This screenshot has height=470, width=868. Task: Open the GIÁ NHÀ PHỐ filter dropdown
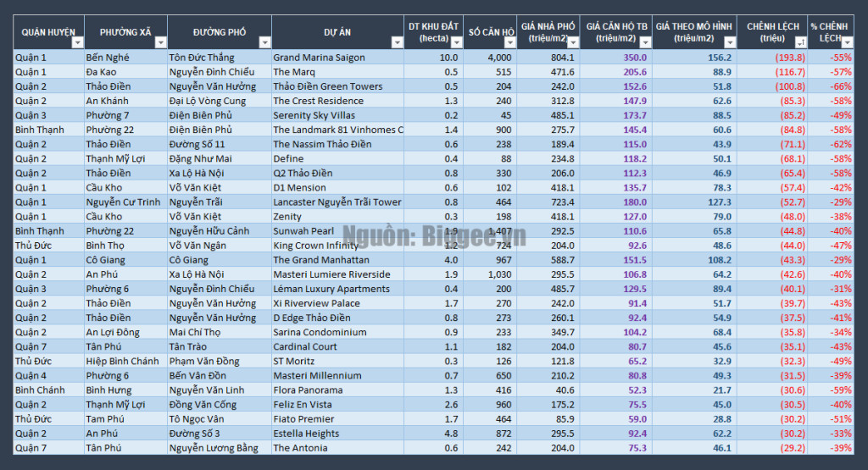(573, 42)
